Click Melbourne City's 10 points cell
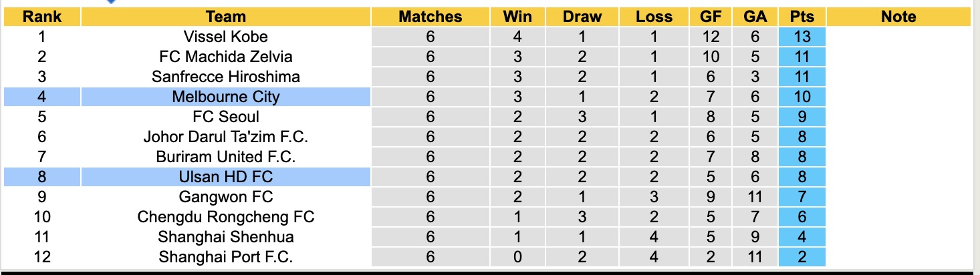980x275 pixels. 802,97
